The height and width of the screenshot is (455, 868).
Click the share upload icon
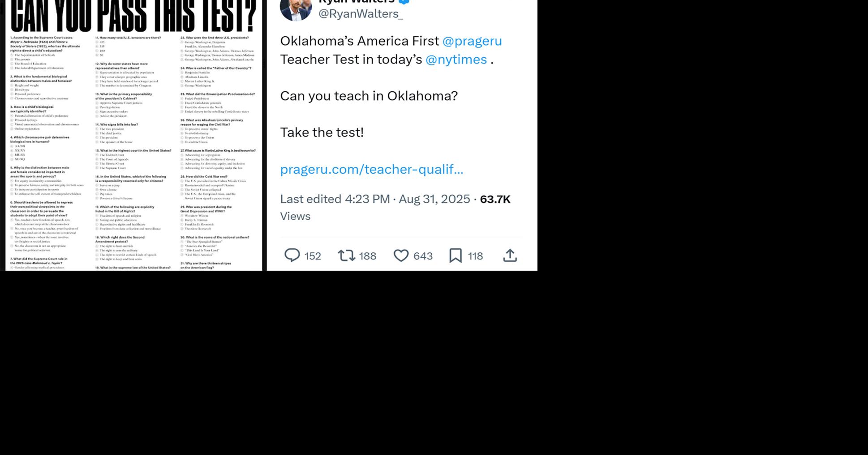tap(510, 255)
